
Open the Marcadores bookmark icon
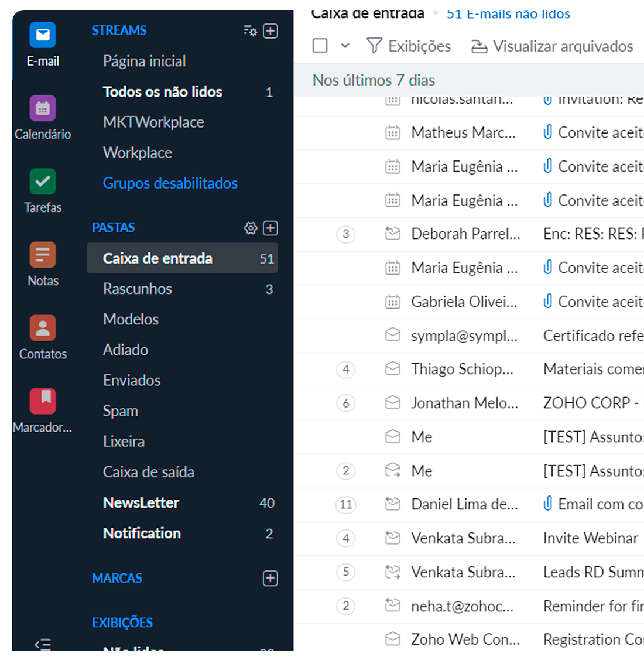point(43,402)
